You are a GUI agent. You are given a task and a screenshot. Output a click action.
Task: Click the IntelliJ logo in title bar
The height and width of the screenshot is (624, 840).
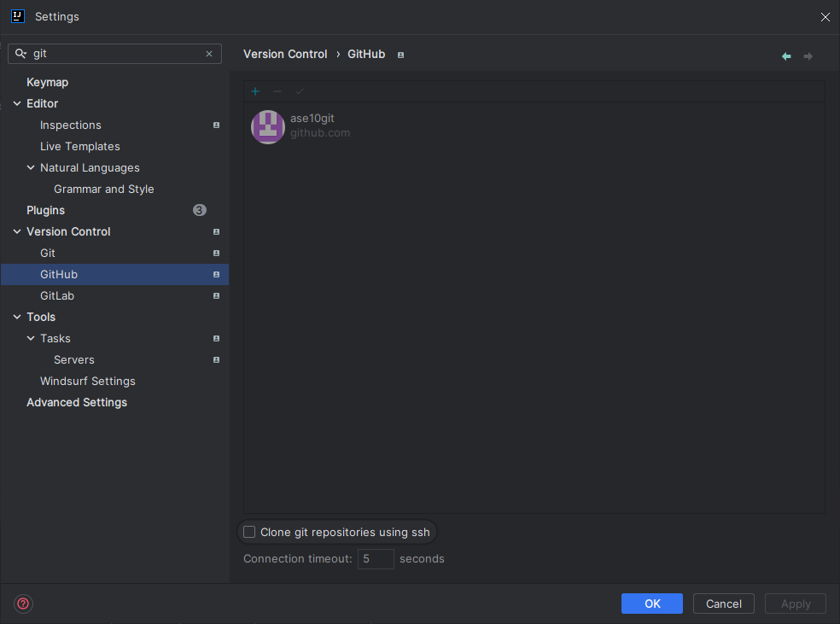click(x=18, y=16)
